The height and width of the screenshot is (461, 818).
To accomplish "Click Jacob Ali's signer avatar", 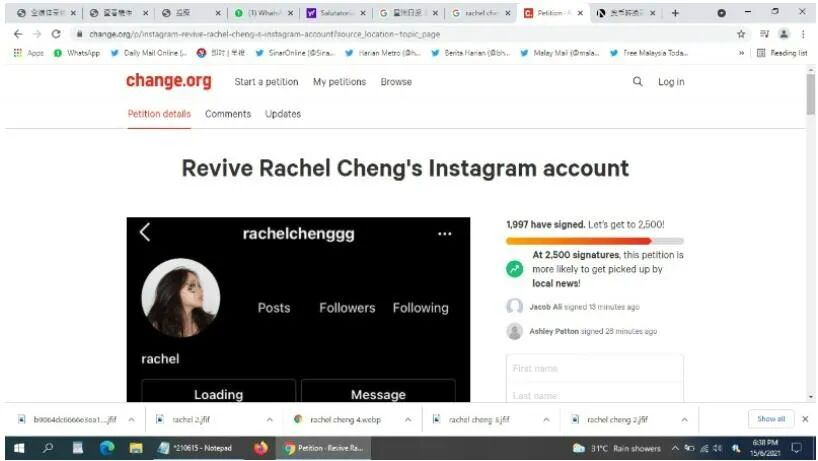I will click(x=514, y=306).
